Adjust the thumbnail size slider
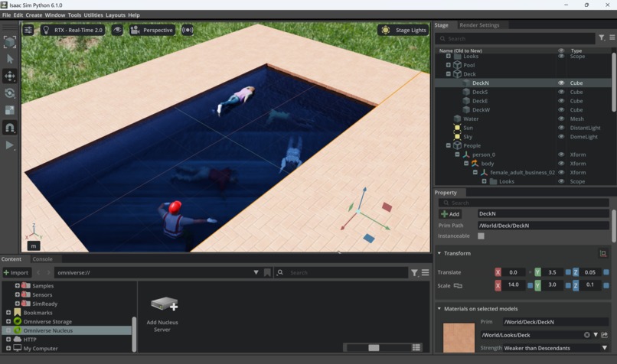This screenshot has width=617, height=364. tap(374, 347)
